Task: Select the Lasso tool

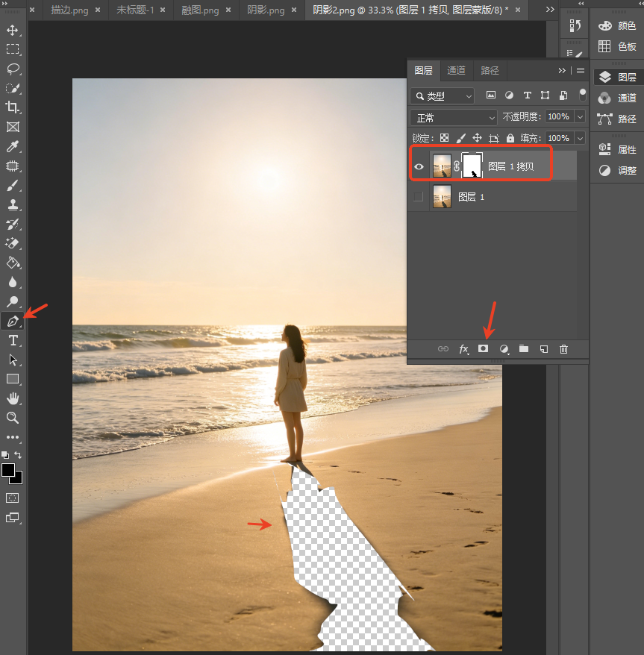Action: [13, 69]
